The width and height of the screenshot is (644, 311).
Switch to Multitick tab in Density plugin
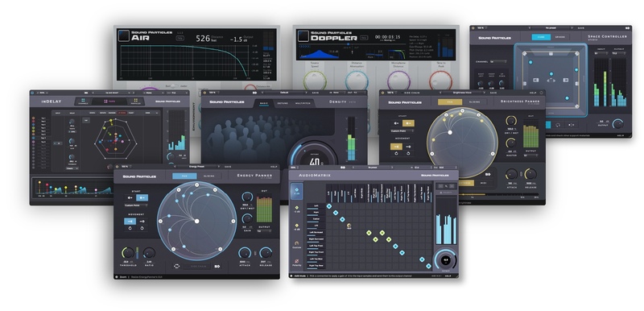point(303,103)
